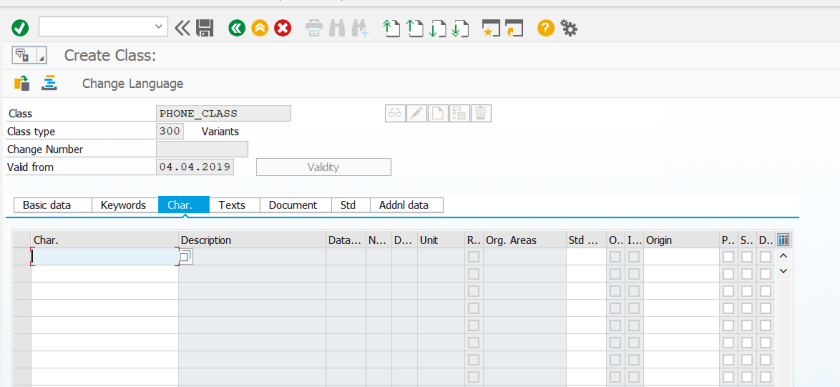The width and height of the screenshot is (840, 387).
Task: Click the Print icon
Action: (x=314, y=27)
